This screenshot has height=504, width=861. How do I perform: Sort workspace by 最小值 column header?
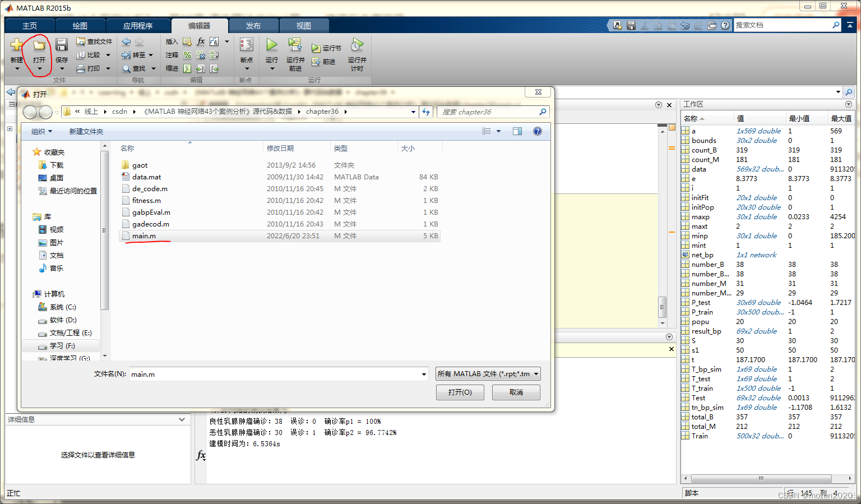coord(806,118)
